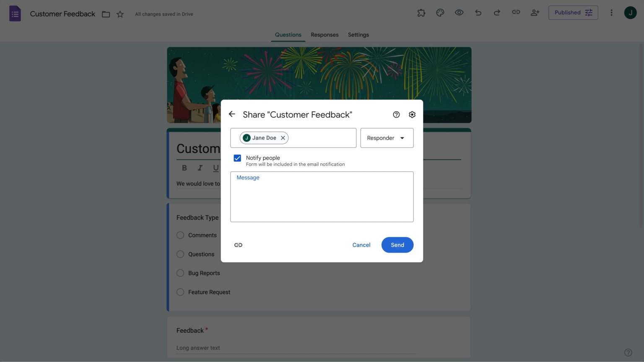Switch to the Settings tab

click(x=358, y=35)
